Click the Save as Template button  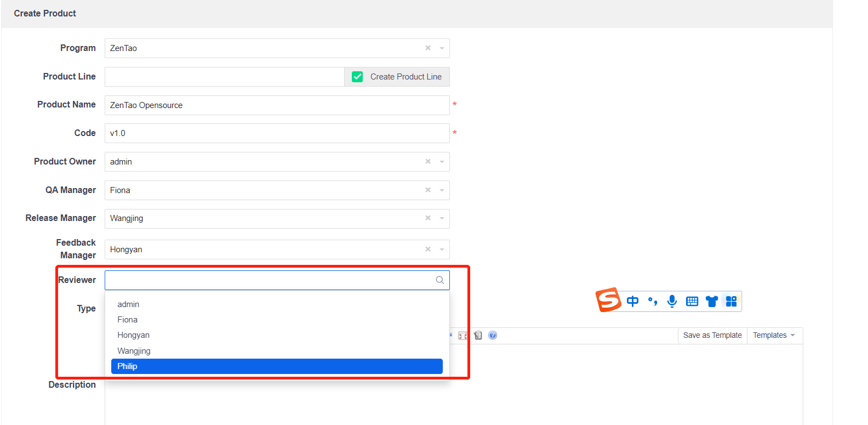[712, 335]
